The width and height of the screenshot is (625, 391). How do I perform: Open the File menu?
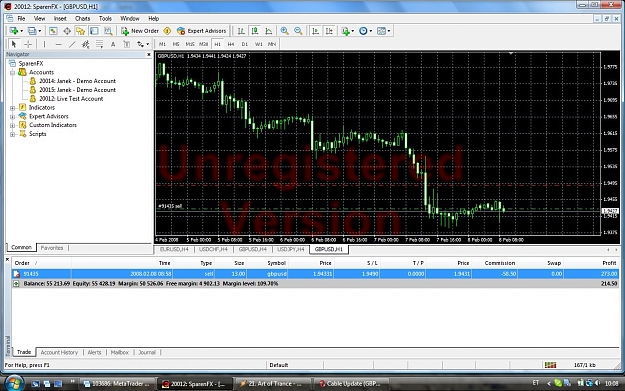(x=21, y=18)
